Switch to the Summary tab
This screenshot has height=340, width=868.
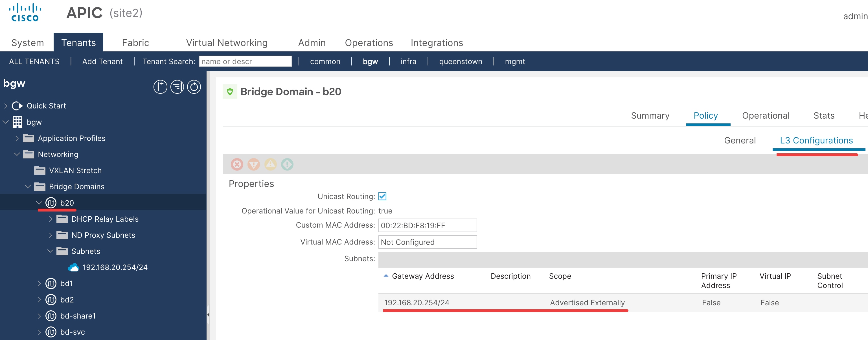click(650, 116)
